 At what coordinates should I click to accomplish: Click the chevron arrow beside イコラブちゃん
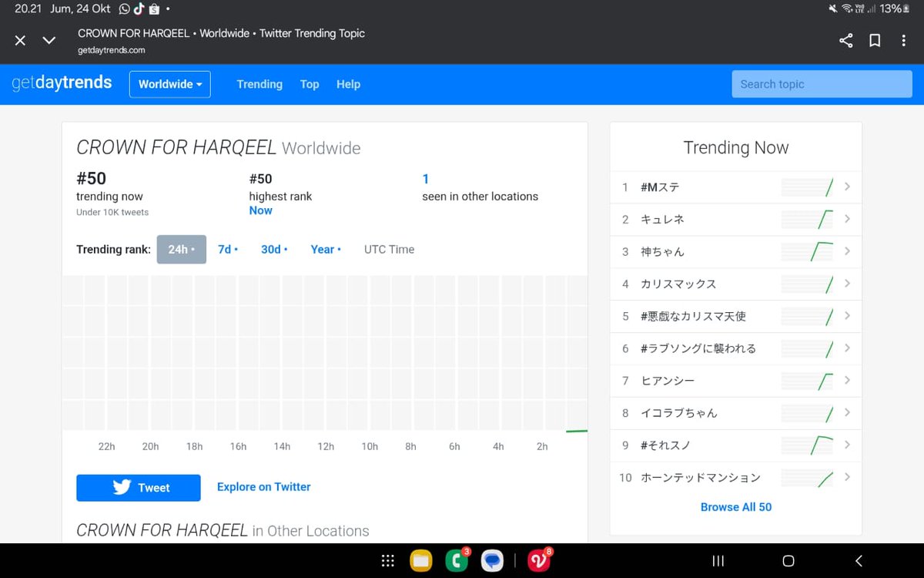point(847,412)
